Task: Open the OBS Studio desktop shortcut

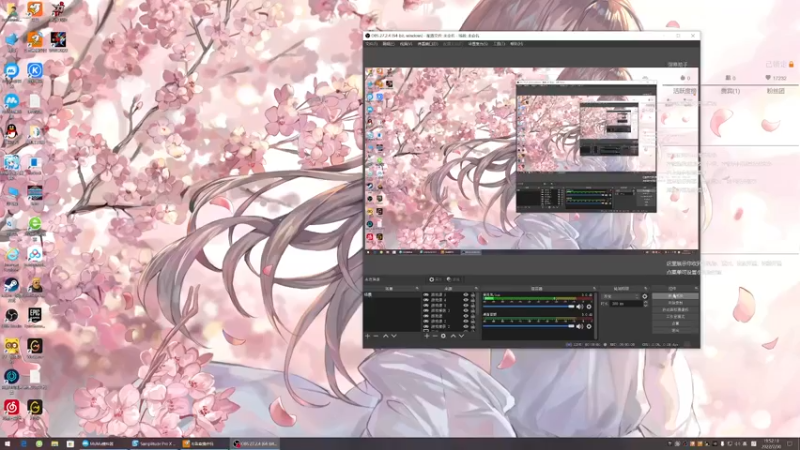Action: (12, 317)
